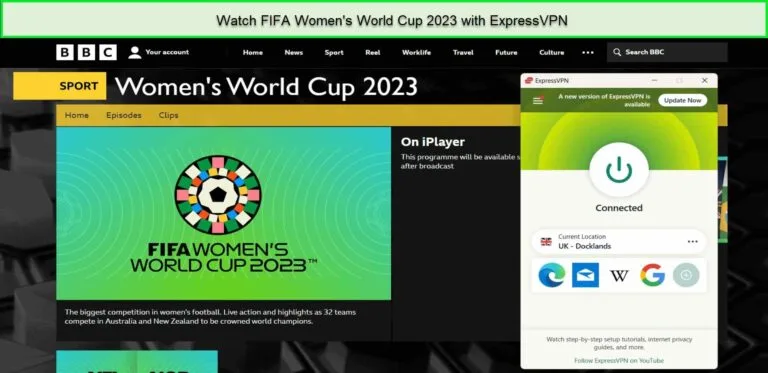Image resolution: width=768 pixels, height=373 pixels.
Task: Open Your account link
Action: (x=167, y=52)
